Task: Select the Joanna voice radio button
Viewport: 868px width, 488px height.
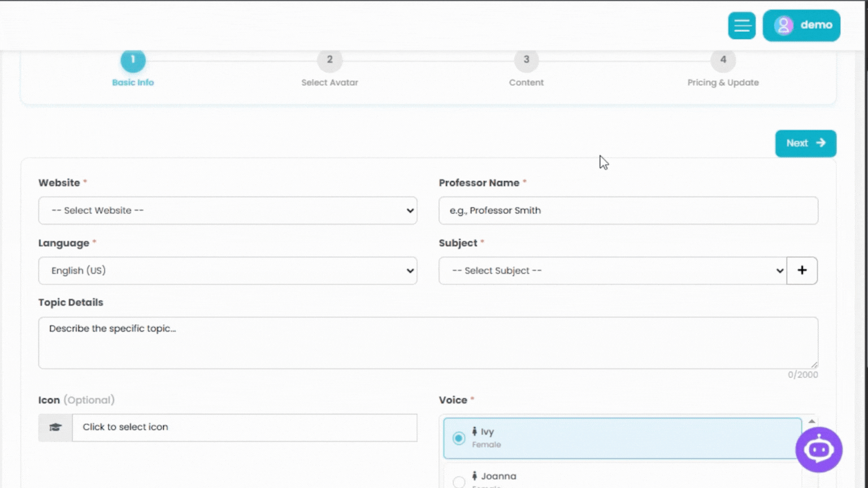Action: point(459,481)
